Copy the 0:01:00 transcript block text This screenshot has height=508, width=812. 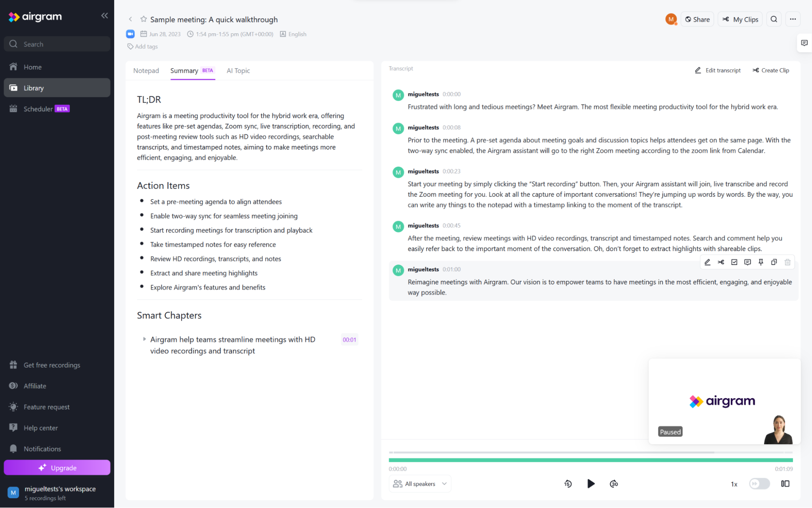click(x=774, y=262)
